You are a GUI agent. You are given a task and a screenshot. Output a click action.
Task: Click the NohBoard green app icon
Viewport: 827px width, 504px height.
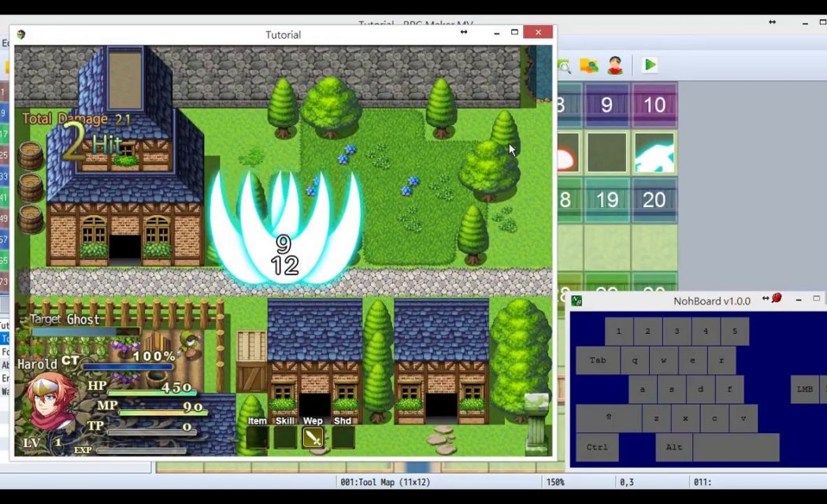[577, 301]
